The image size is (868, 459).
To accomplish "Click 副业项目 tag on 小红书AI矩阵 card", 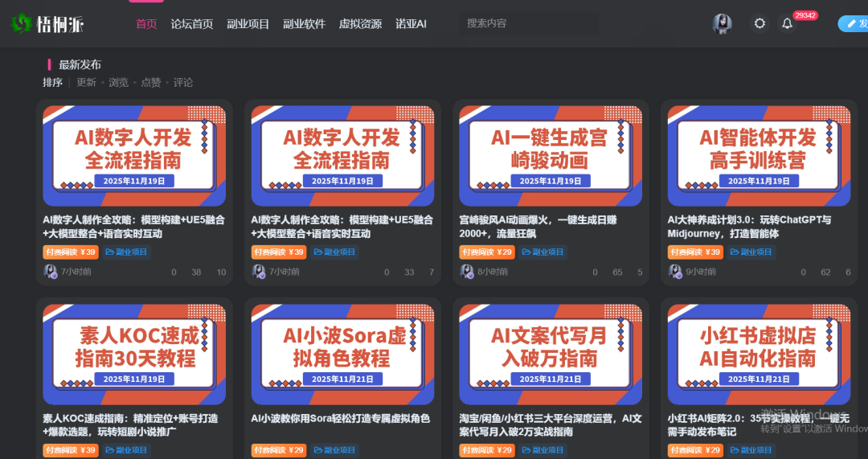I will pyautogui.click(x=751, y=450).
